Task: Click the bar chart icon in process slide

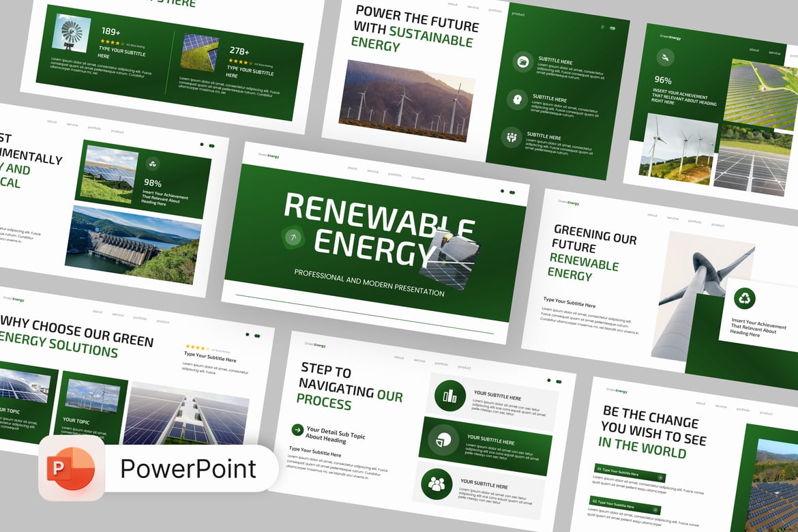Action: pyautogui.click(x=450, y=396)
